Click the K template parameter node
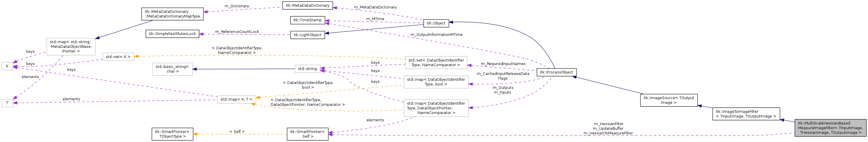The height and width of the screenshot is (142, 868). click(x=7, y=66)
